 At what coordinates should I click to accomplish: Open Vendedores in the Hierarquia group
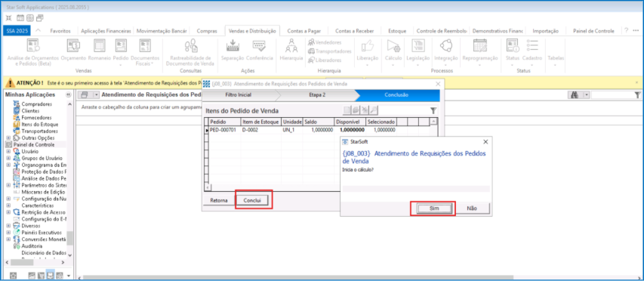[x=325, y=42]
